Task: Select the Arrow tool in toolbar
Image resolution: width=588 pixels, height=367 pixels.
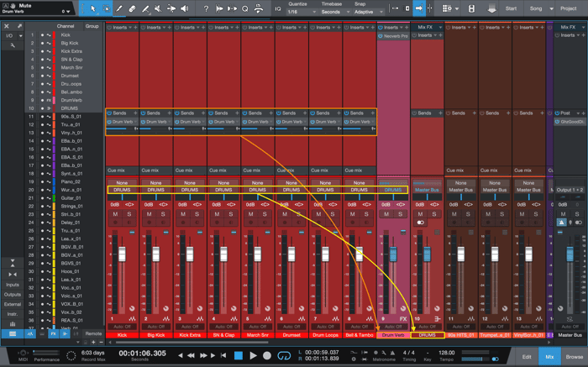Action: coord(93,8)
